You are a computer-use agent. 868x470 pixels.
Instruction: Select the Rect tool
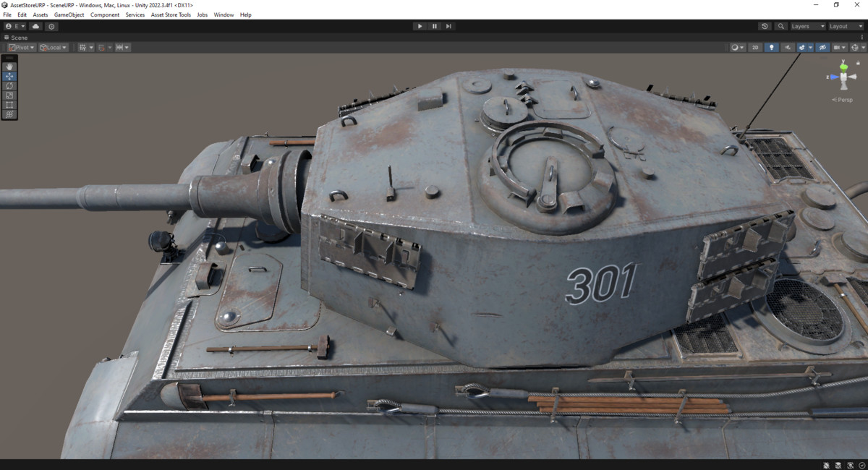tap(9, 104)
